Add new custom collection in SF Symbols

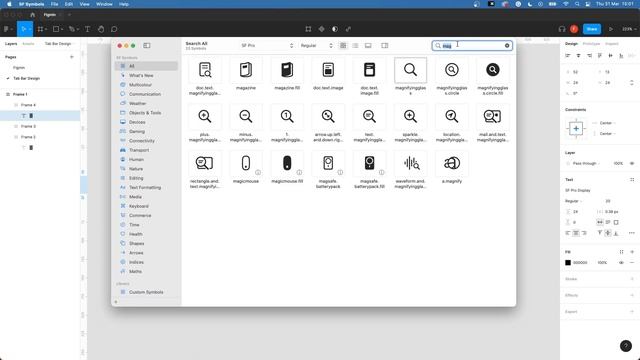116,302
